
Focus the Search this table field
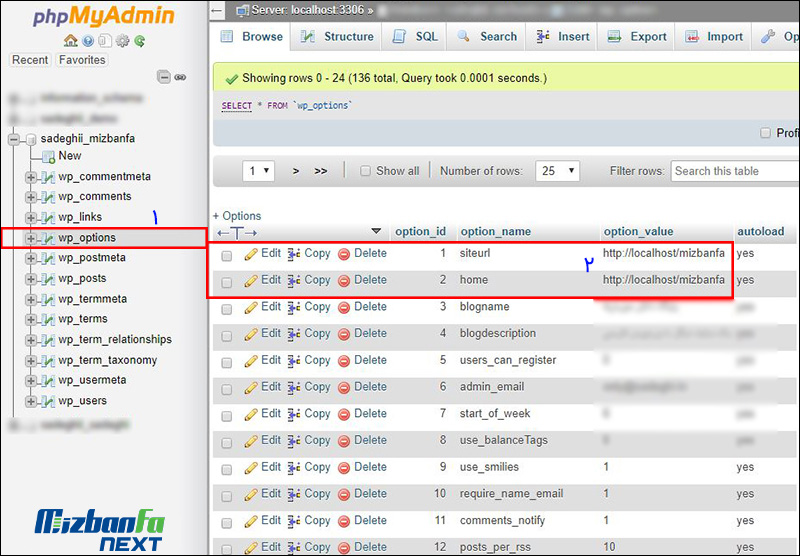[735, 171]
